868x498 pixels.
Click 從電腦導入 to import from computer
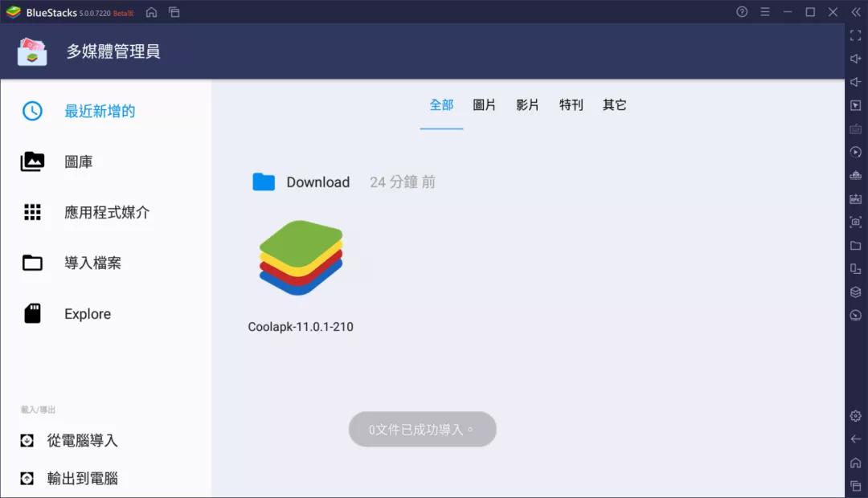pos(80,440)
